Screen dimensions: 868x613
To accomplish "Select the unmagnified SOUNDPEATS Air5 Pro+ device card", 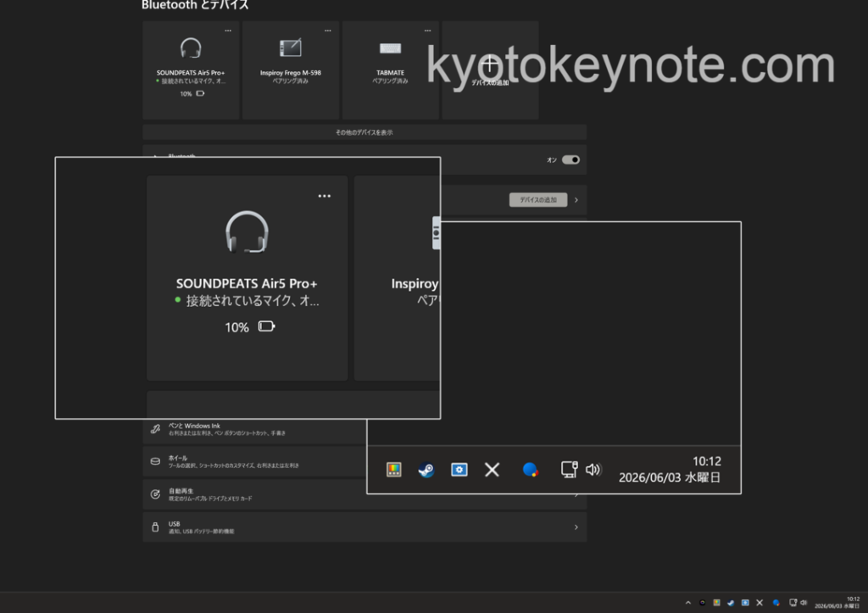I will point(191,70).
